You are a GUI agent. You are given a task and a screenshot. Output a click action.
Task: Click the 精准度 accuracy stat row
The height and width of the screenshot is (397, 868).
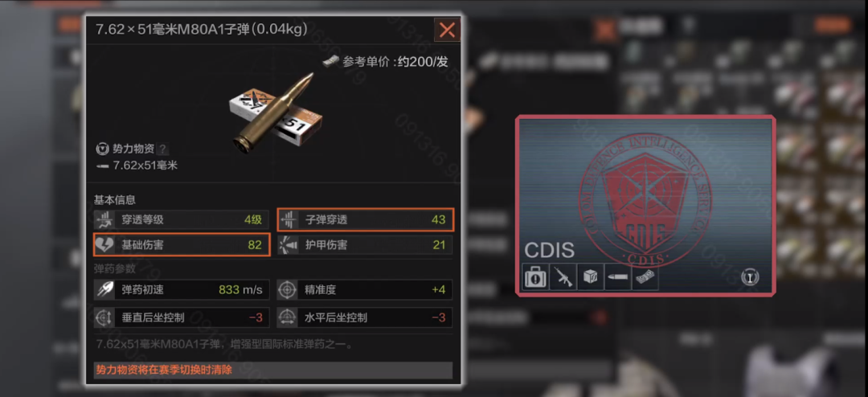[x=365, y=289]
